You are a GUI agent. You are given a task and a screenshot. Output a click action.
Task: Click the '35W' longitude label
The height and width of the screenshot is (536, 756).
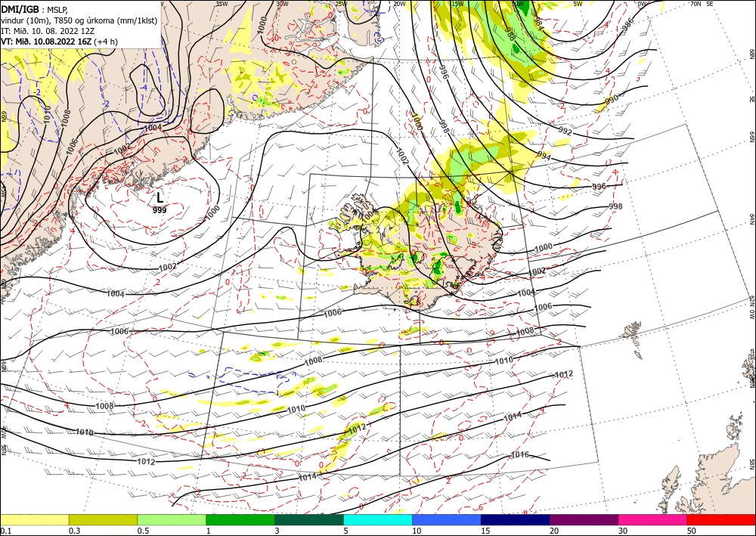coord(222,4)
